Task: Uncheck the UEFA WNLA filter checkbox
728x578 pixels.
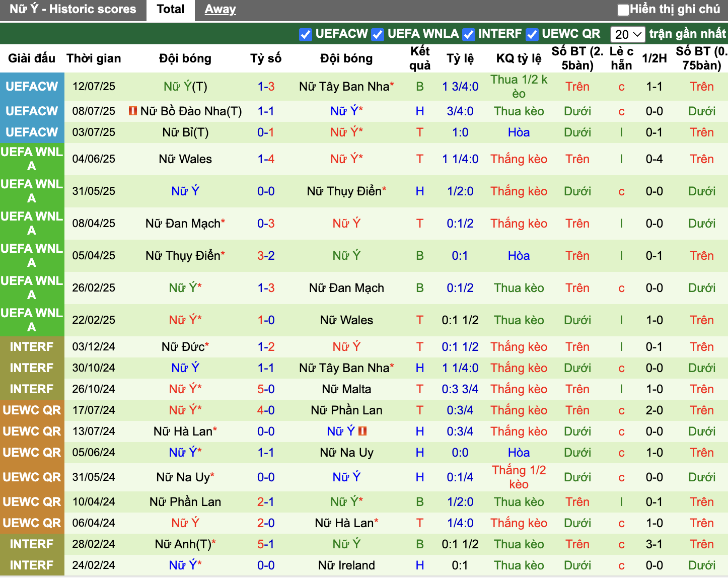Action: 378,34
